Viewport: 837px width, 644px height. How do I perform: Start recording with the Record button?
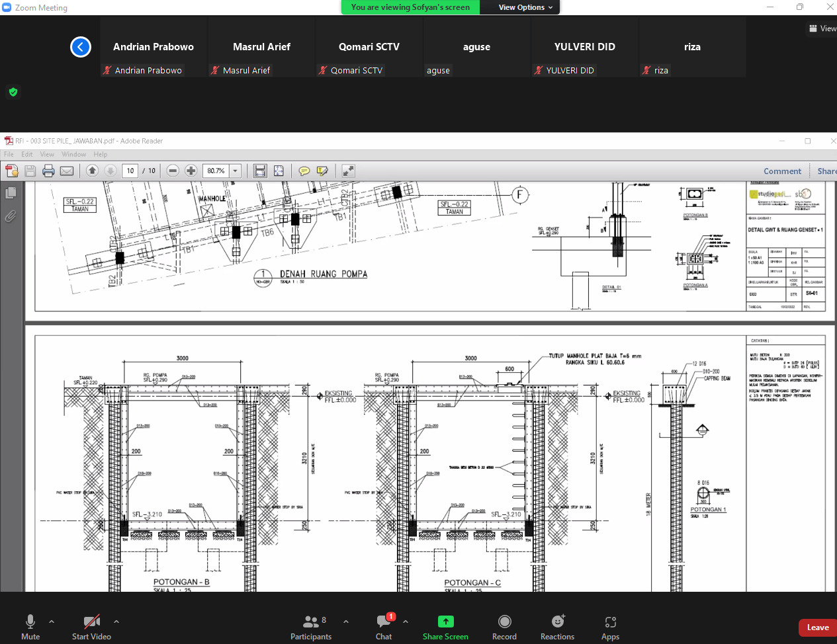tap(504, 622)
